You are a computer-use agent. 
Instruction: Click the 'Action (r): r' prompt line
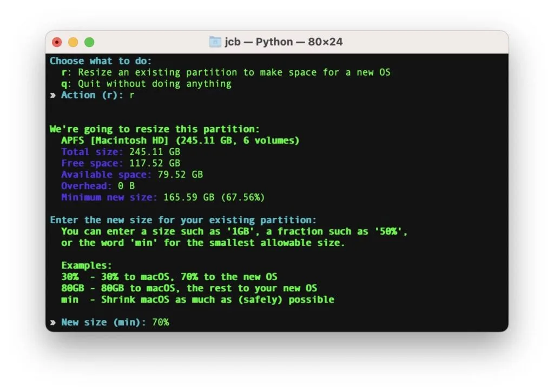tap(97, 95)
